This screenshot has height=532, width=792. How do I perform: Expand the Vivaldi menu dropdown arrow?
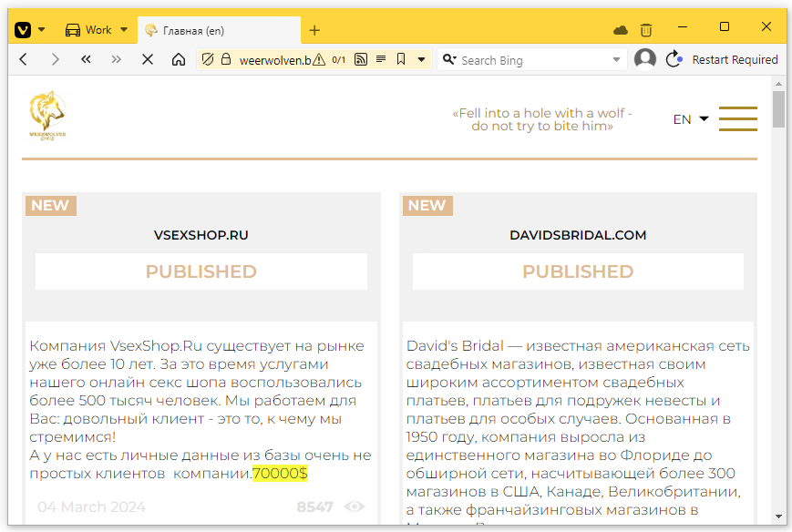pyautogui.click(x=42, y=30)
